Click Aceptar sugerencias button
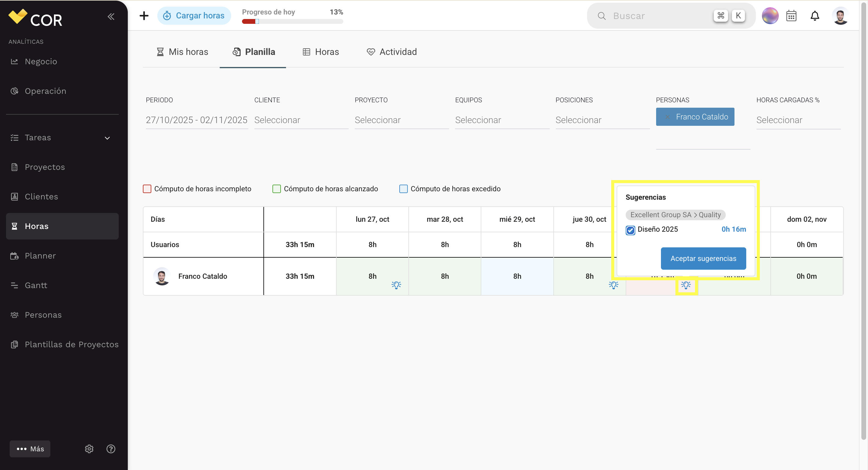This screenshot has height=470, width=868. [x=703, y=259]
